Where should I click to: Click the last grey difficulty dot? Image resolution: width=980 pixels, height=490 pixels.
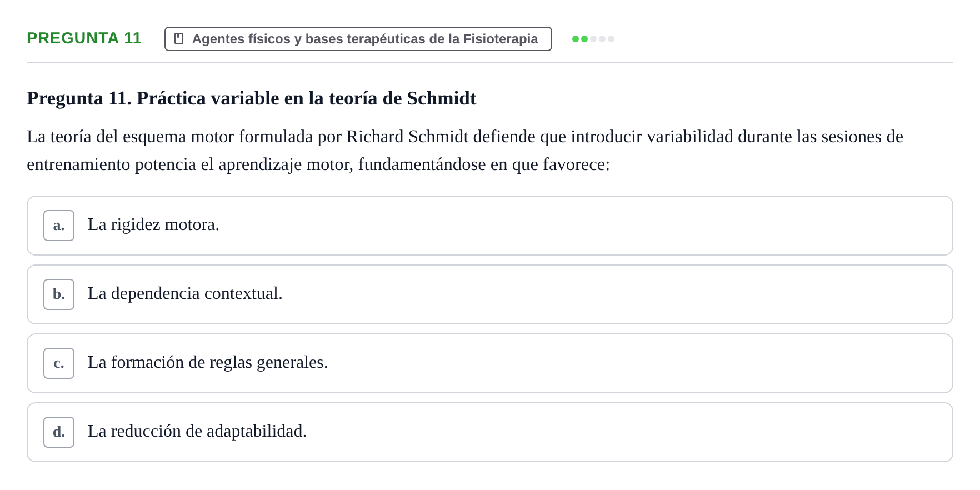(611, 39)
